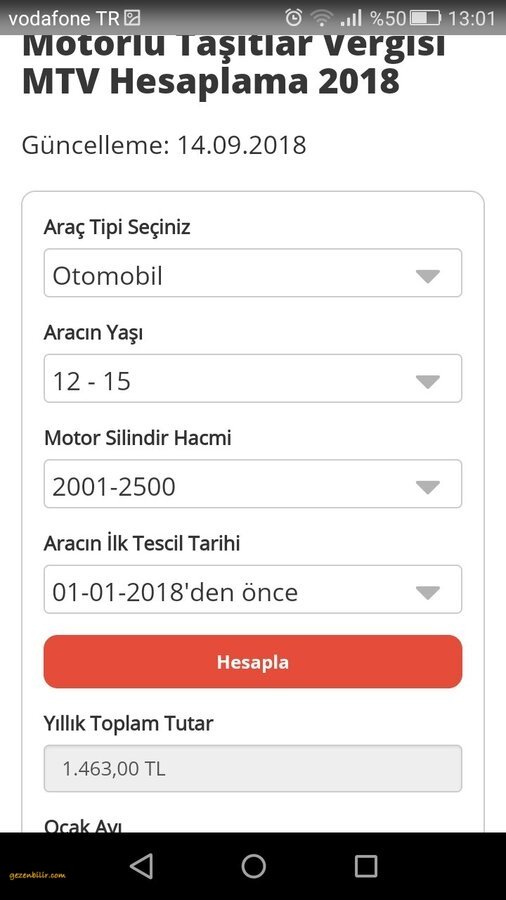Tap the 13:01 clock in status bar

pyautogui.click(x=471, y=18)
